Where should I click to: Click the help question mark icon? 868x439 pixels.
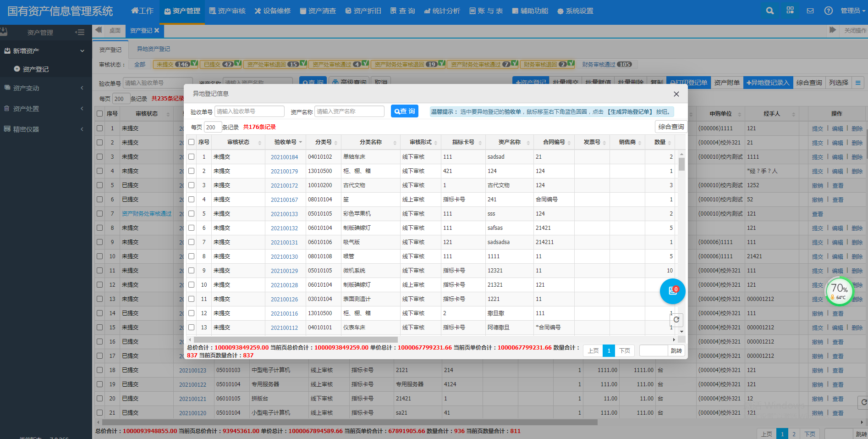(829, 11)
